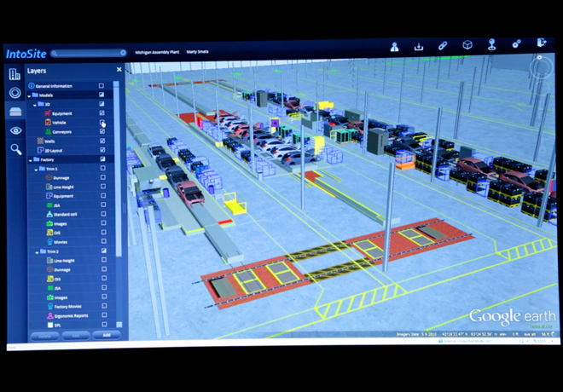Toggle the Models folder checkbox
Image resolution: width=563 pixels, height=392 pixels.
pos(102,95)
